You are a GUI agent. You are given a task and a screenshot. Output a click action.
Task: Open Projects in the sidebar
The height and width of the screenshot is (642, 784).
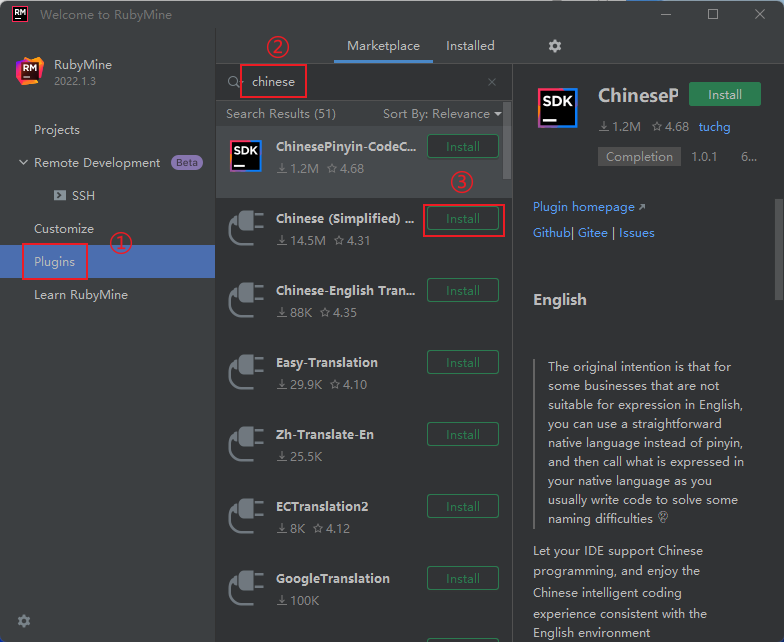tap(57, 130)
